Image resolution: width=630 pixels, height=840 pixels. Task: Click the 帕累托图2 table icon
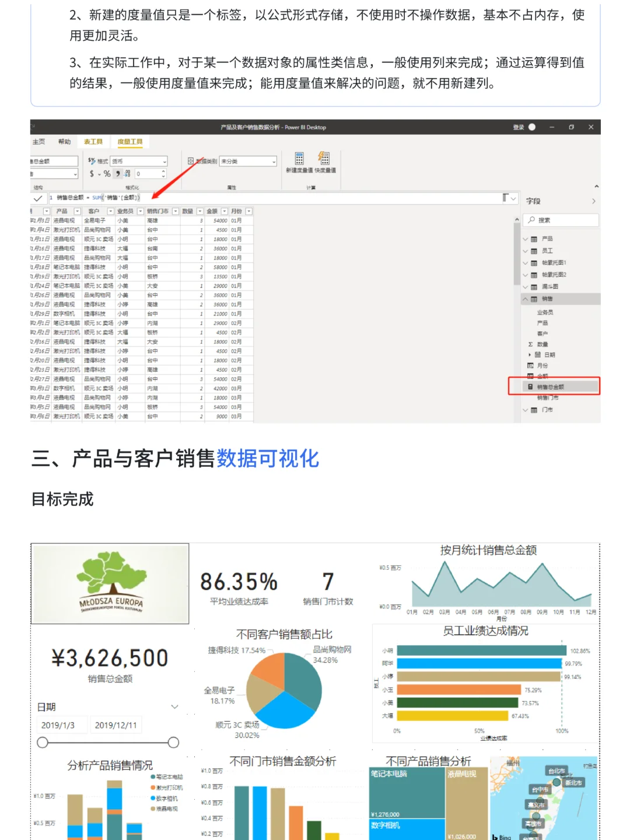pyautogui.click(x=534, y=275)
